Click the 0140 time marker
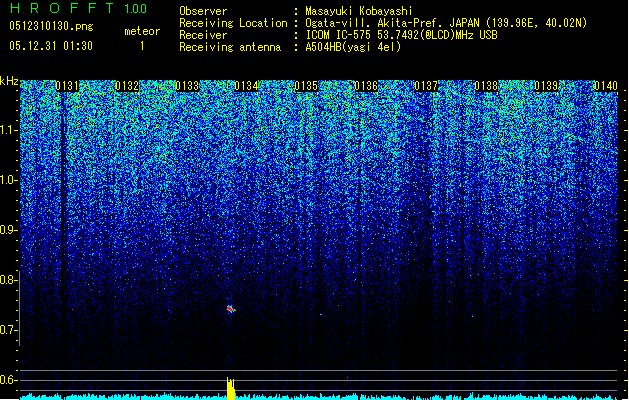The height and width of the screenshot is (400, 629). click(x=606, y=86)
